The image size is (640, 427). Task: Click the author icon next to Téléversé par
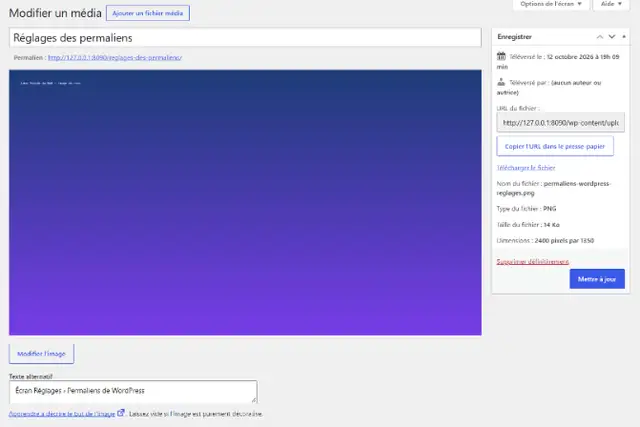[501, 82]
